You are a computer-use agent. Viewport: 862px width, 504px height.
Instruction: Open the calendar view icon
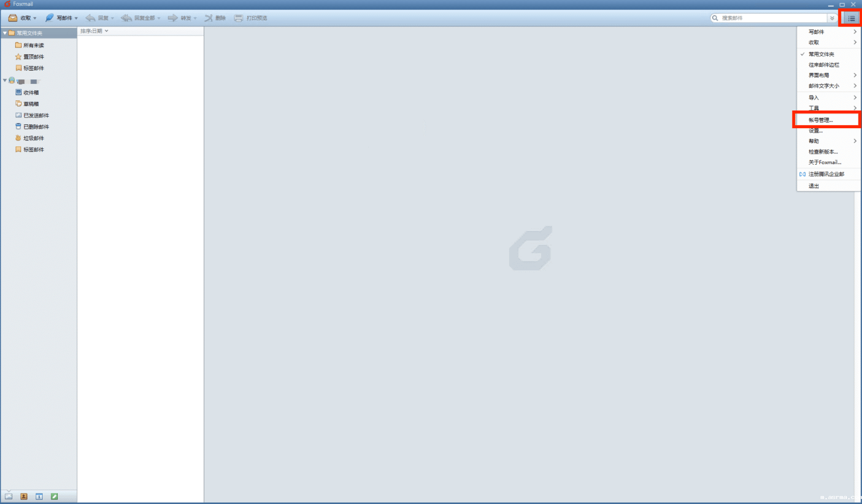click(x=39, y=496)
